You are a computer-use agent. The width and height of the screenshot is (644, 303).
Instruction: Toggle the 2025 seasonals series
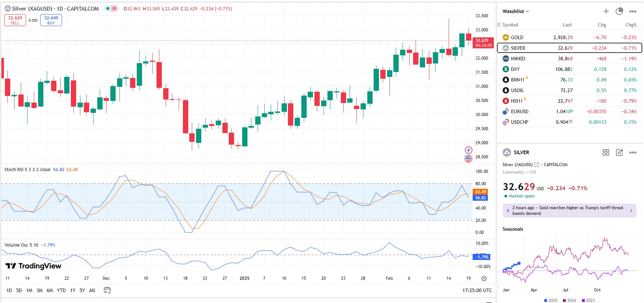tap(551, 300)
